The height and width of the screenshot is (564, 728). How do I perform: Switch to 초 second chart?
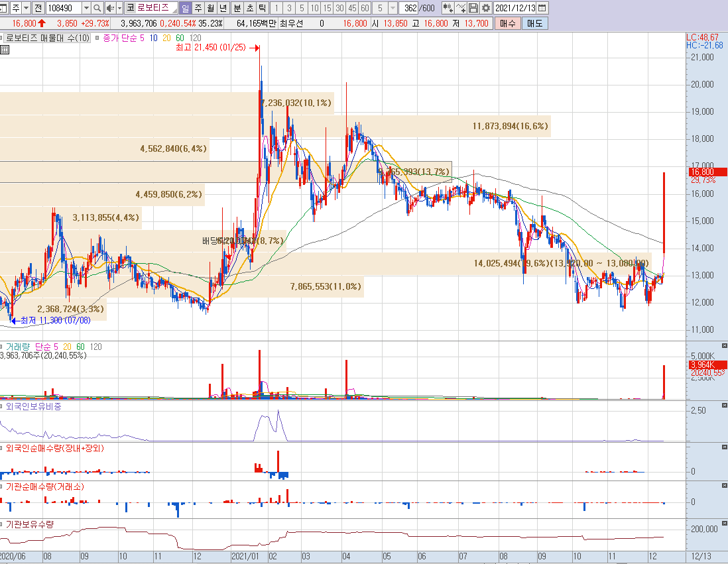[x=250, y=8]
